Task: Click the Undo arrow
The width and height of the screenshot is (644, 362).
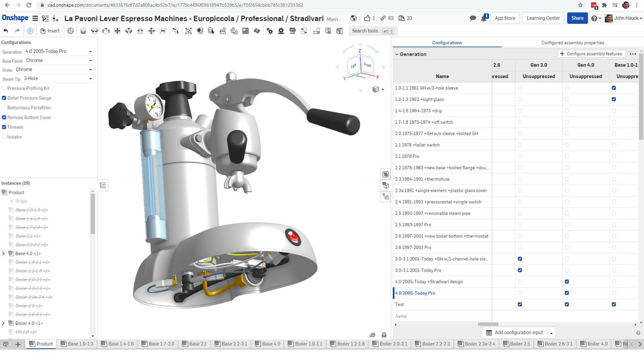Action: tap(6, 31)
